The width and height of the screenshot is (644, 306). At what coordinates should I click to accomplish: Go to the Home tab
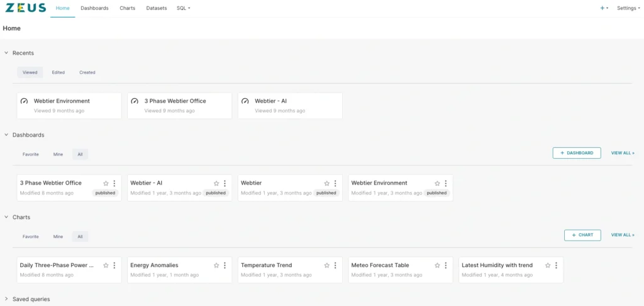[62, 8]
